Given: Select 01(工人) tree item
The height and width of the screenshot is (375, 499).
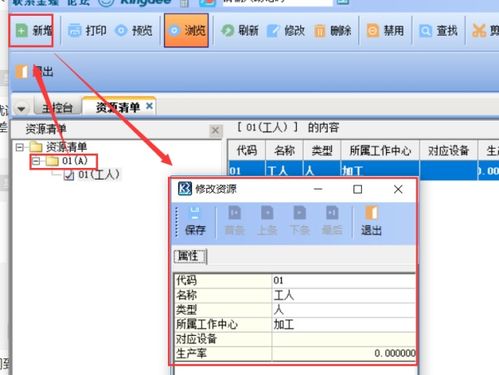Looking at the screenshot, I should pos(99,175).
